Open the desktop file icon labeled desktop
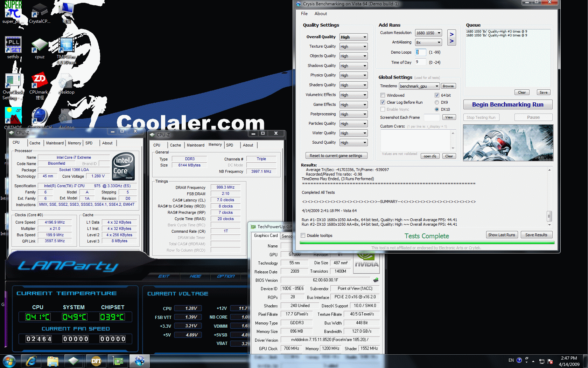 66,84
